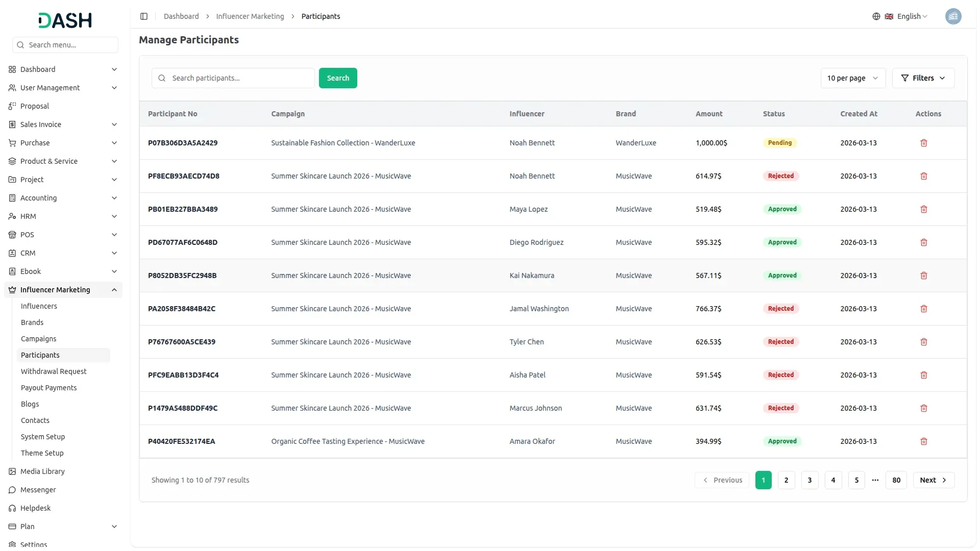This screenshot has height=551, width=980.
Task: Go to the Next results page
Action: click(x=933, y=480)
